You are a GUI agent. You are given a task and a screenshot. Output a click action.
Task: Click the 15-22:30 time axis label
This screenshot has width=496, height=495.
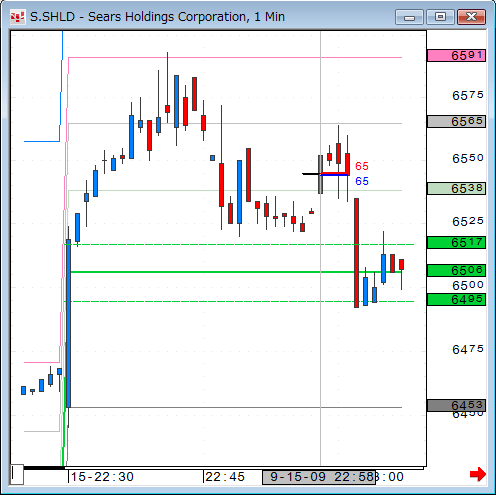pos(102,477)
